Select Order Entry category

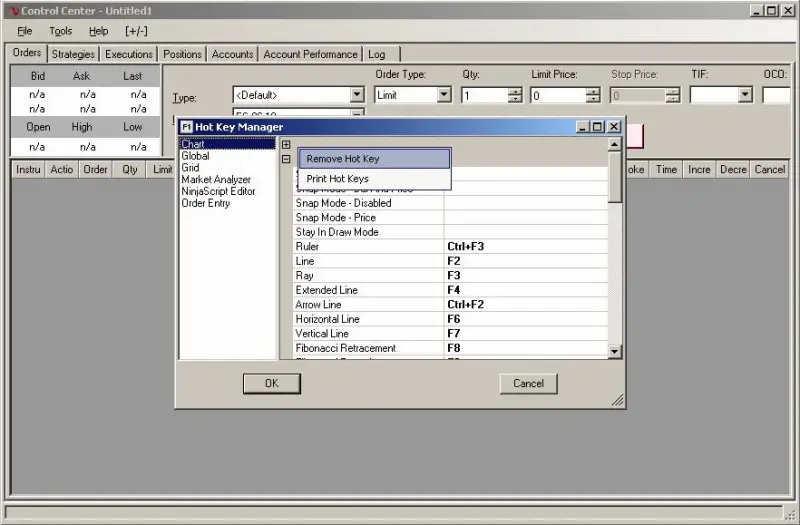tap(206, 203)
